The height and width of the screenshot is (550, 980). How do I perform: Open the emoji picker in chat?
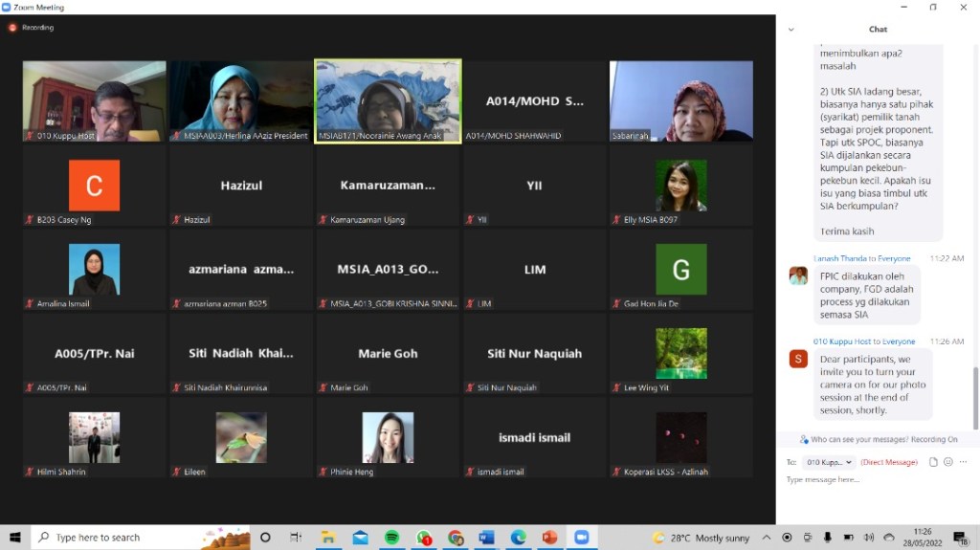948,462
